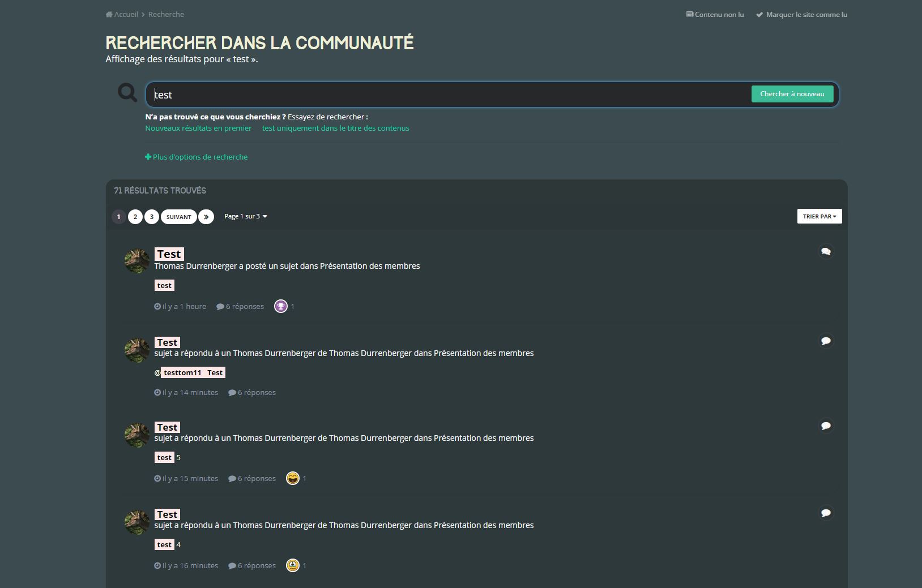The image size is (922, 588).
Task: Click the comments icon on first Test result
Action: [x=826, y=252]
